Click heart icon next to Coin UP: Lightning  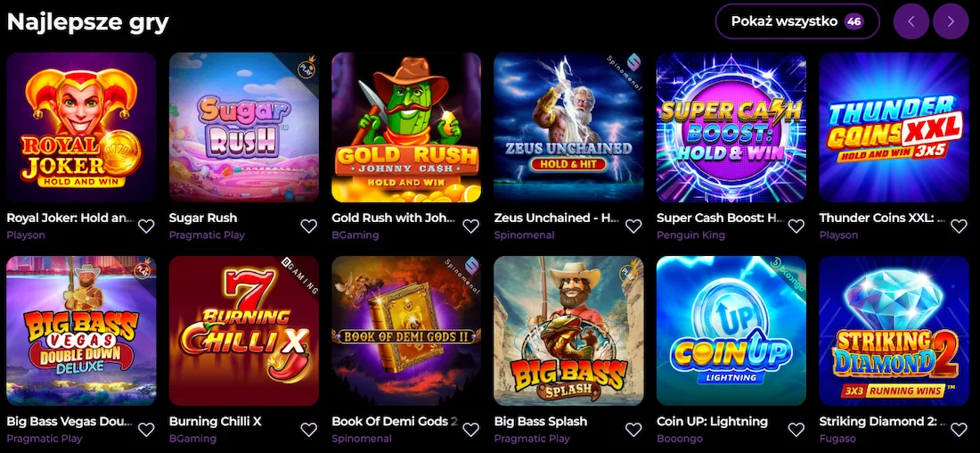796,429
